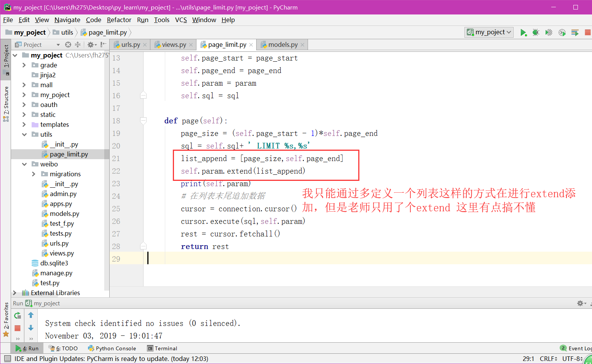Close the urls.py editor tab
The image size is (592, 364).
[145, 45]
